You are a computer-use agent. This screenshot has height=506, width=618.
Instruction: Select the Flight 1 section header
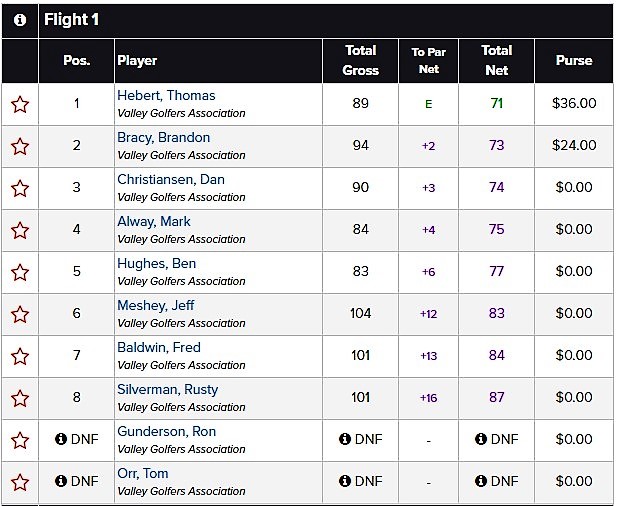pyautogui.click(x=71, y=20)
